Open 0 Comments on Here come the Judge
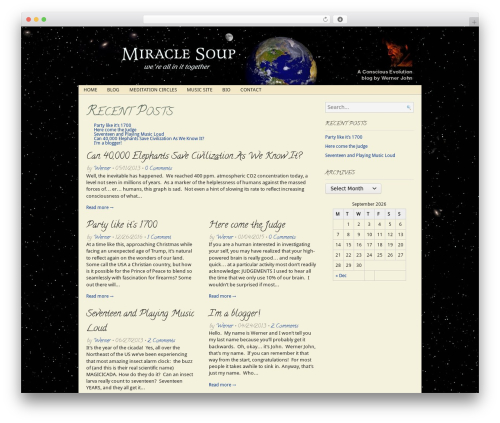This screenshot has width=500, height=423. [282, 237]
